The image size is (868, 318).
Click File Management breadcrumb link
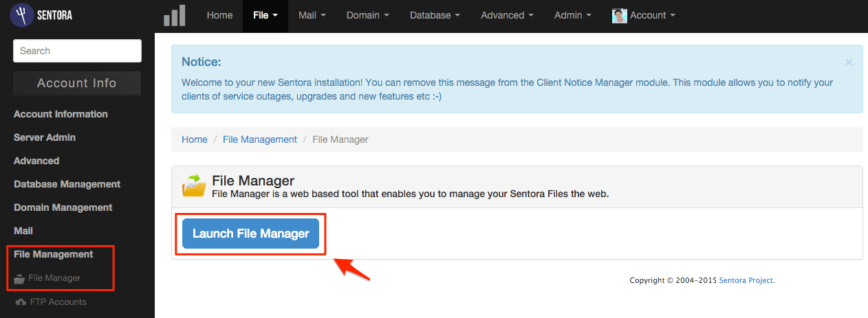[260, 139]
